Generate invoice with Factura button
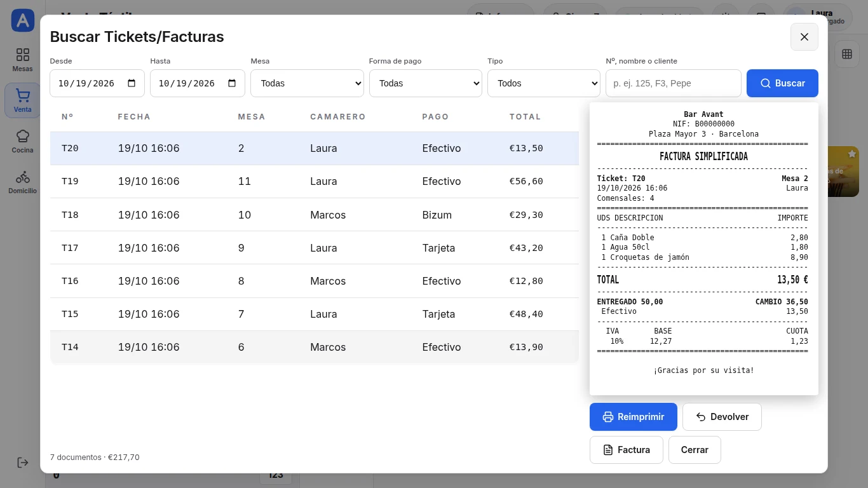The height and width of the screenshot is (488, 868). (x=626, y=450)
